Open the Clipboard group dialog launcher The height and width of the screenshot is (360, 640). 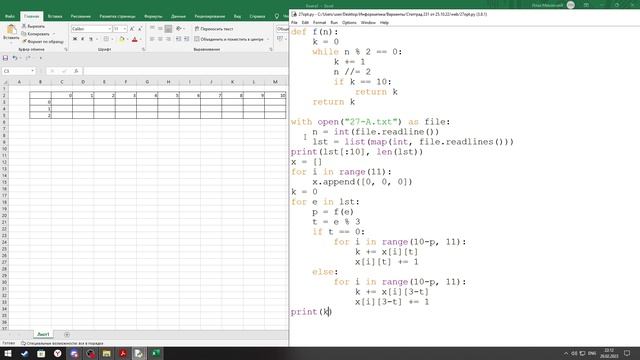click(66, 49)
